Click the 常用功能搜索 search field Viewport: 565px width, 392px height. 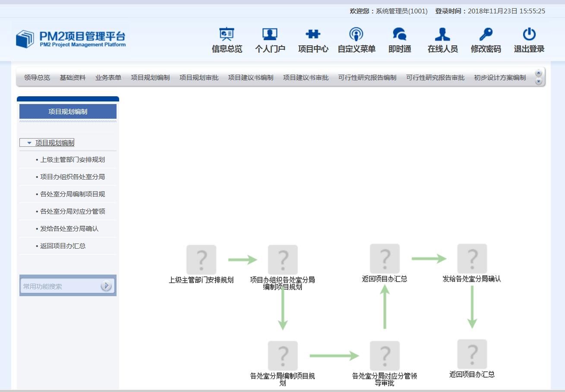60,286
